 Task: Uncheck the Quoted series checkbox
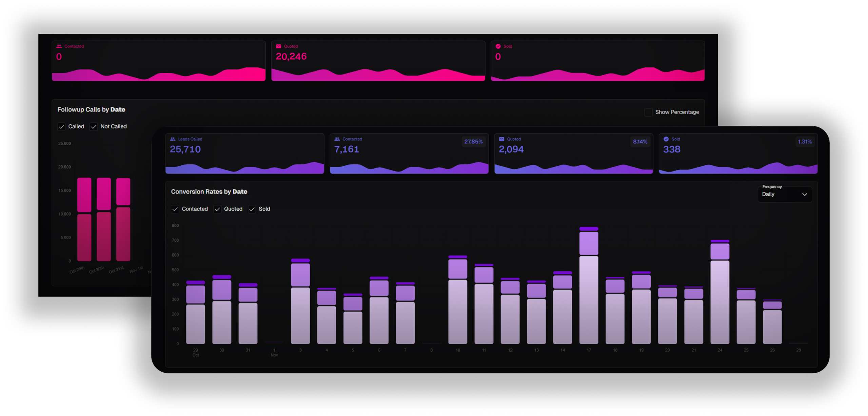[x=217, y=209]
